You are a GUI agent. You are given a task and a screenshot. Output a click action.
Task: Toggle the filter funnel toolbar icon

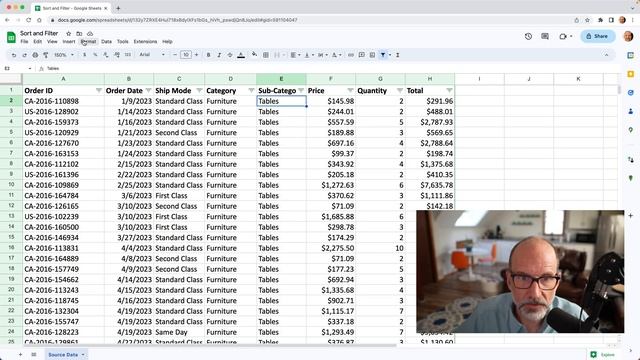click(x=383, y=55)
